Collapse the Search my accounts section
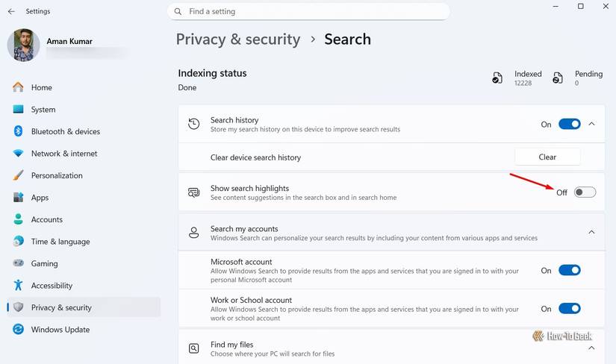The image size is (616, 364). pyautogui.click(x=592, y=233)
